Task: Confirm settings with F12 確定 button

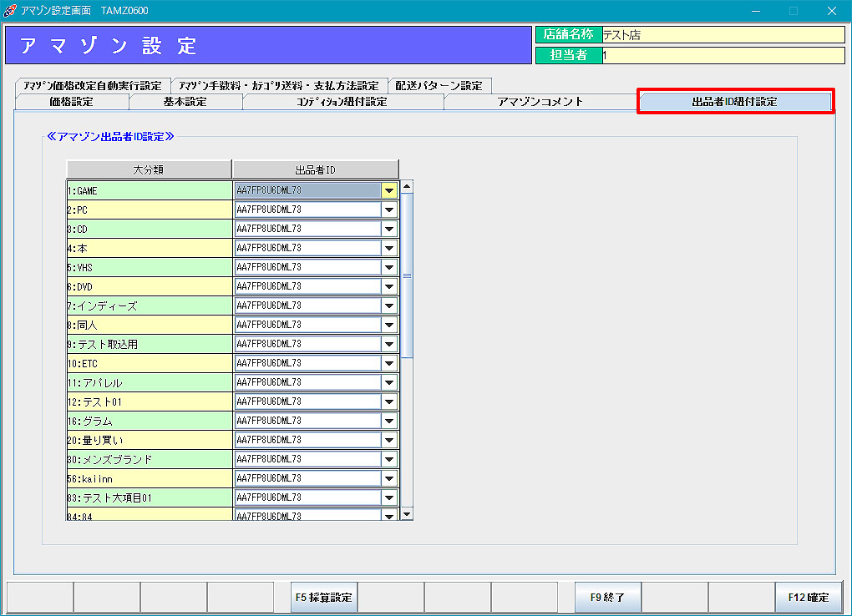Action: pyautogui.click(x=808, y=598)
